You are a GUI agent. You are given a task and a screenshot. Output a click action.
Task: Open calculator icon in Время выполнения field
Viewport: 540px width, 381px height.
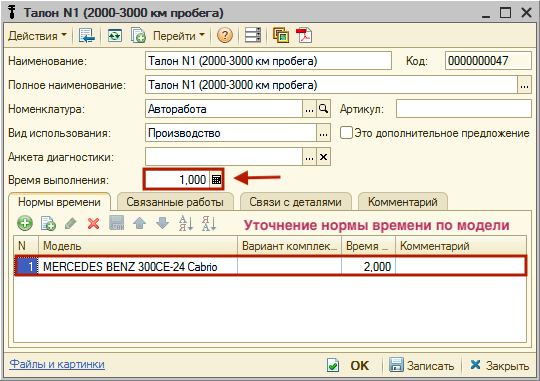pos(216,179)
